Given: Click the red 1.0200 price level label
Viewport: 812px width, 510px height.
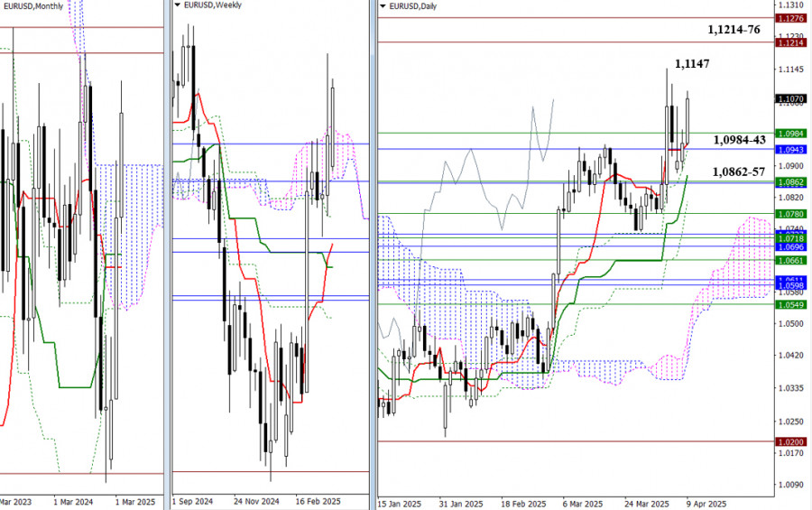Looking at the screenshot, I should pos(790,441).
